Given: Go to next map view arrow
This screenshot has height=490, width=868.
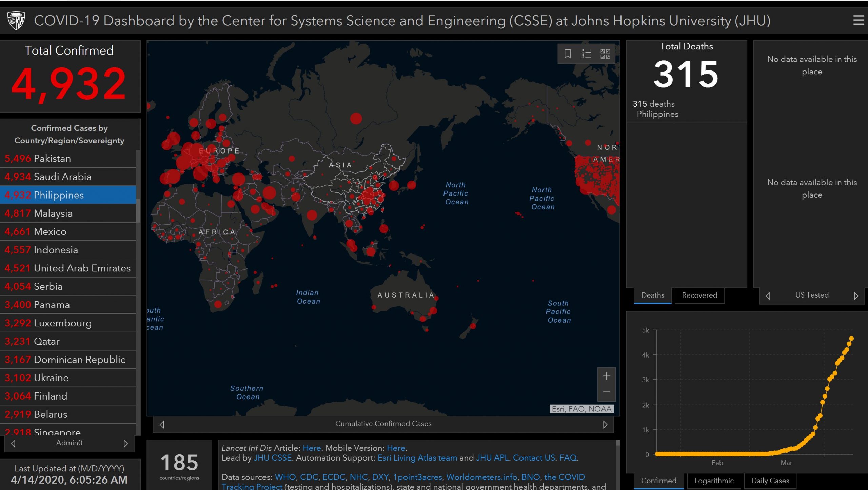Looking at the screenshot, I should tap(605, 424).
